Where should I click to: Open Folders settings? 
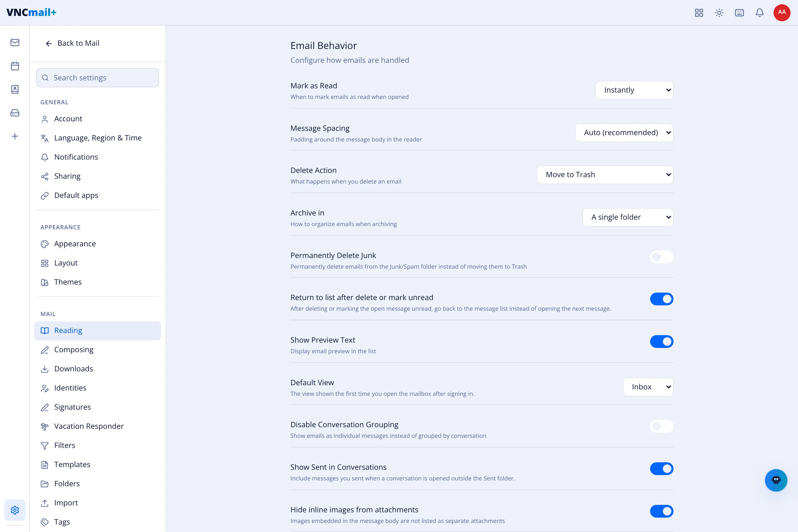[x=97, y=484]
